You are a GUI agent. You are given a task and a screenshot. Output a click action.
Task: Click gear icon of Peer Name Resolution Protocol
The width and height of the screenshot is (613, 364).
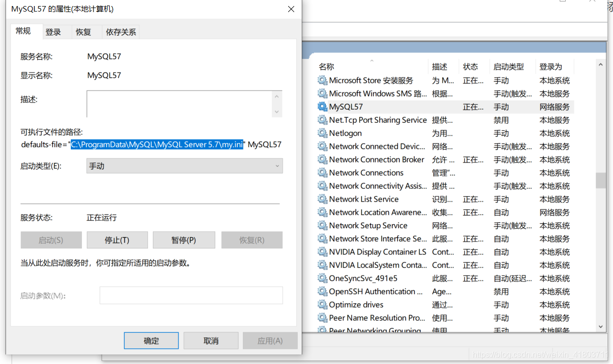[322, 318]
